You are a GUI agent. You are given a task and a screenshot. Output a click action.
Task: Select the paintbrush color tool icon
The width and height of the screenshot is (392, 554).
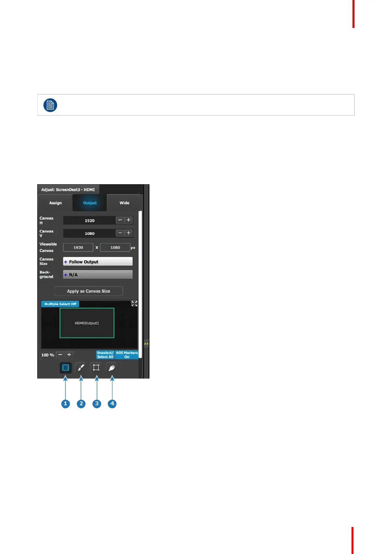click(81, 367)
